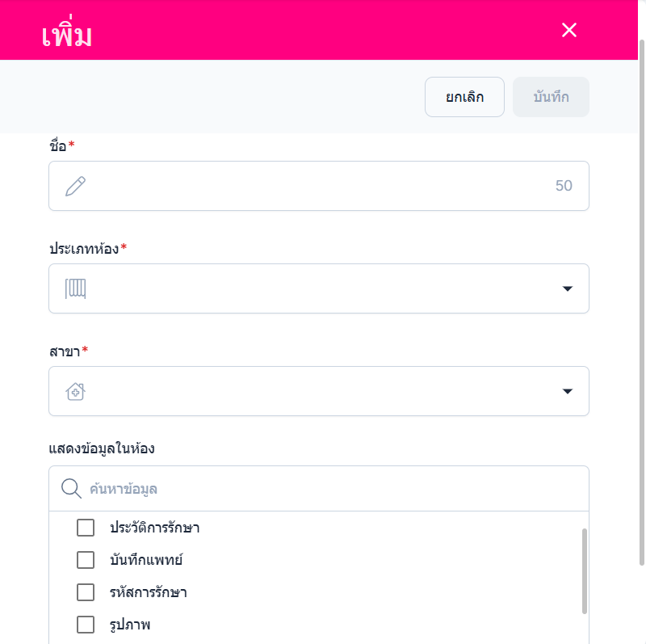Check the รหัสการรักษา option
The height and width of the screenshot is (644, 646).
[x=86, y=592]
